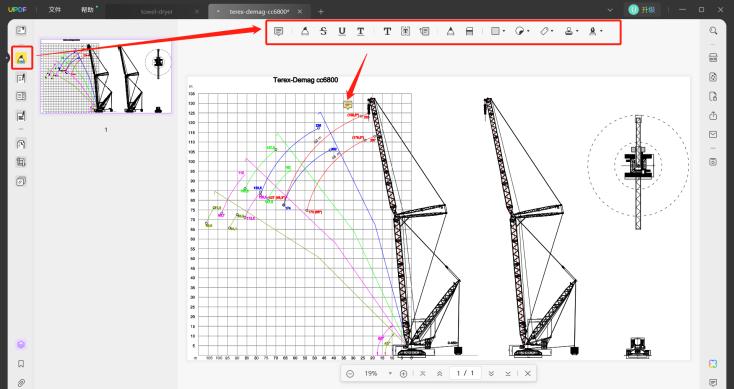Select the Strikethrough annotation tool
Viewport: 734px width, 389px height.
[x=323, y=31]
